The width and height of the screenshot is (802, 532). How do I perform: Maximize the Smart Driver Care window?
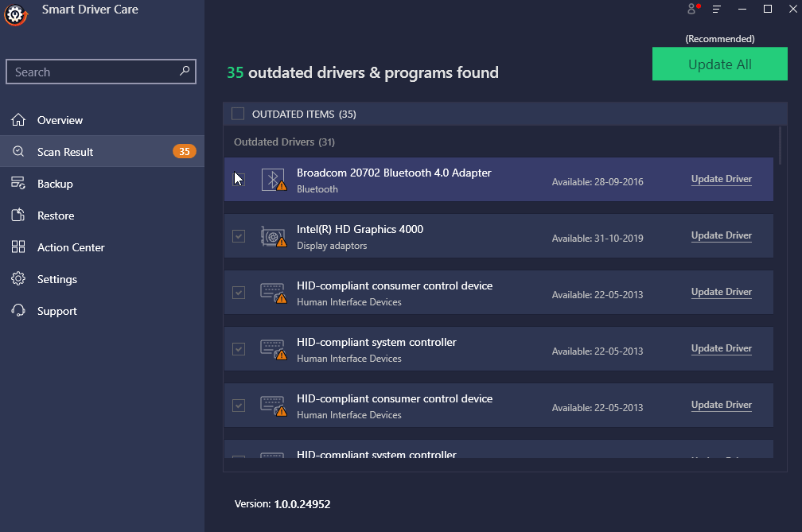[768, 10]
